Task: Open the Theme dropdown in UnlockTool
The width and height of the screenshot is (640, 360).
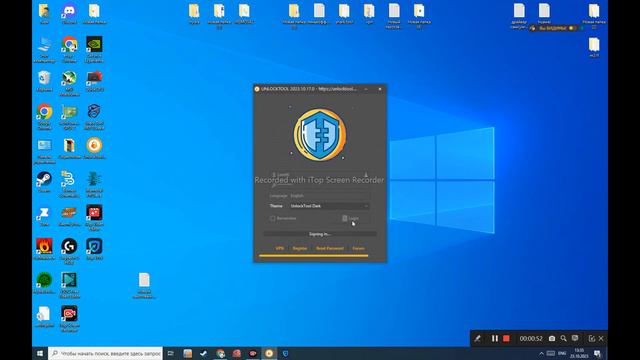Action: (x=329, y=206)
